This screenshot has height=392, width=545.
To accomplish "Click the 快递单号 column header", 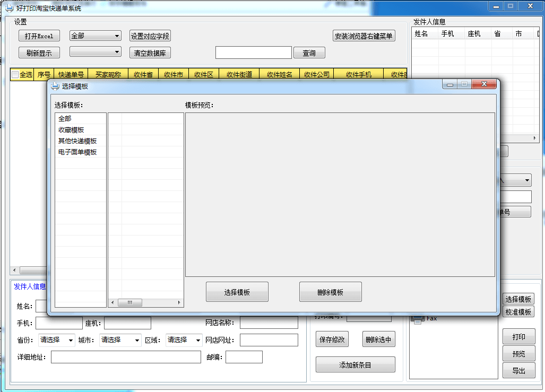I will (x=71, y=75).
